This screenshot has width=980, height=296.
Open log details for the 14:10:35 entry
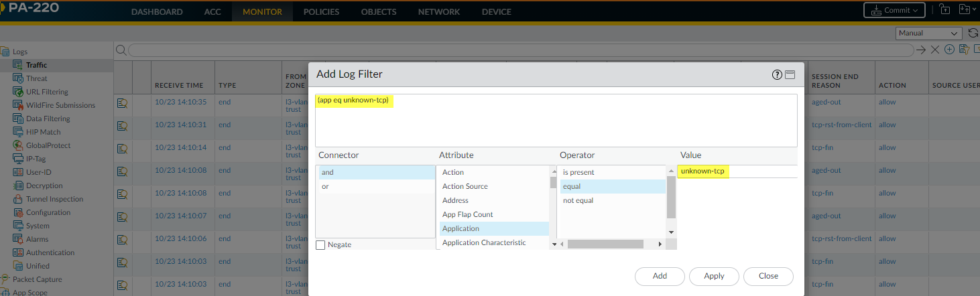[123, 102]
